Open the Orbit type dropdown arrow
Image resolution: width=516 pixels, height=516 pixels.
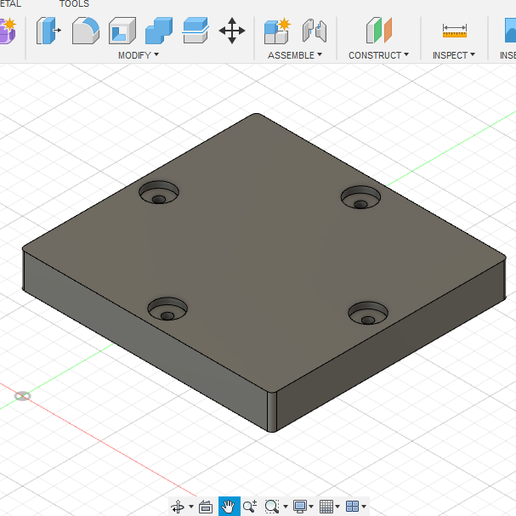pos(191,507)
